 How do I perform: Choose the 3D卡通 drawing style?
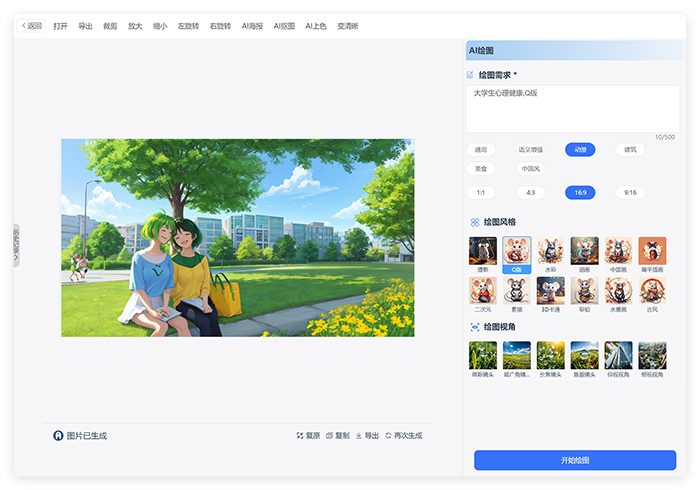coord(550,291)
